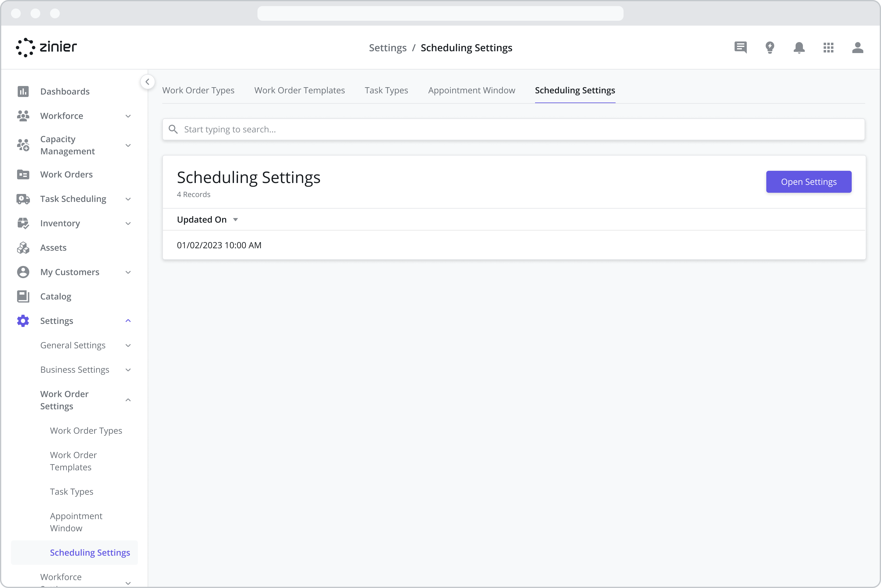Open the notifications bell

799,47
